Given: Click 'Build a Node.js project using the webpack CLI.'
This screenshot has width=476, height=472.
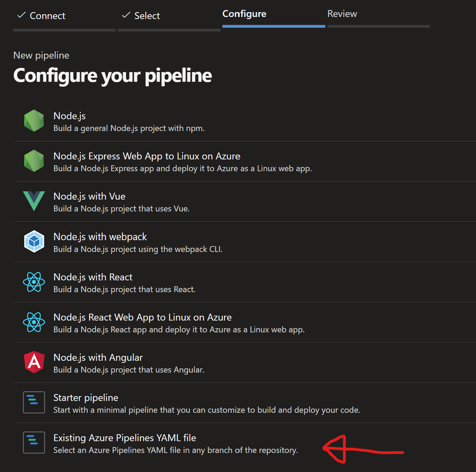Looking at the screenshot, I should coord(138,249).
